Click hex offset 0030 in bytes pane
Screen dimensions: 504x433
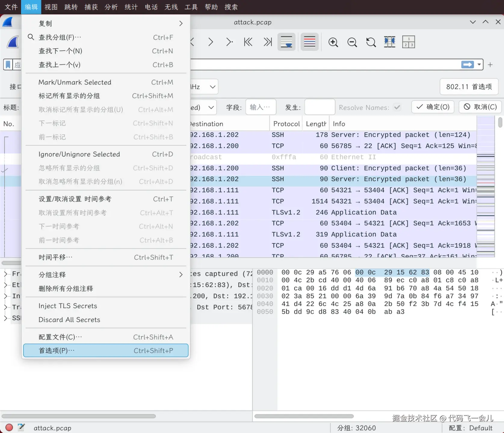tap(265, 296)
